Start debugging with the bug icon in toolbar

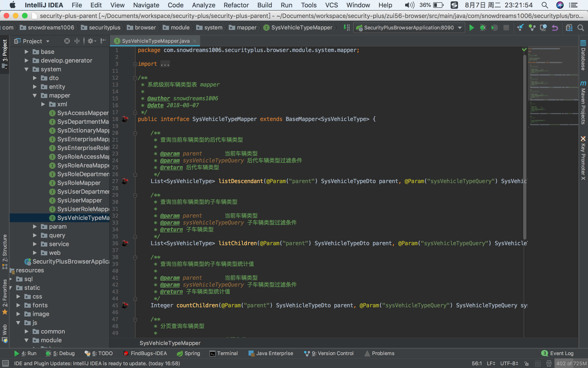[483, 28]
